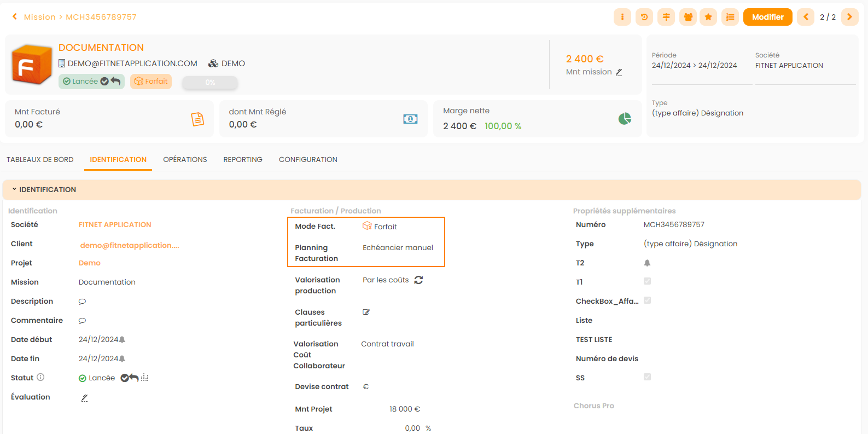Open the three-dot more options menu
Viewport: 868px width, 434px height.
click(622, 17)
